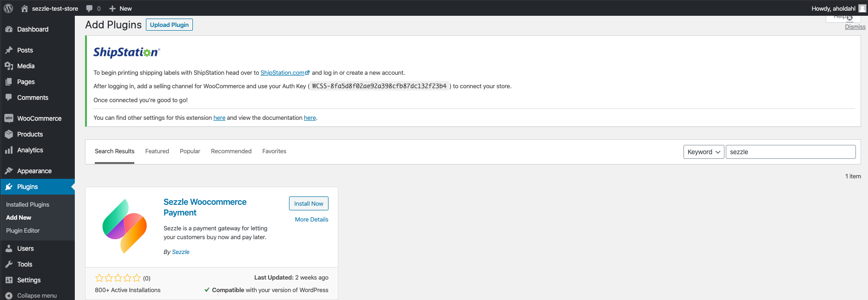Image resolution: width=868 pixels, height=300 pixels.
Task: Click the plugin search field containing sezzle
Action: 790,152
